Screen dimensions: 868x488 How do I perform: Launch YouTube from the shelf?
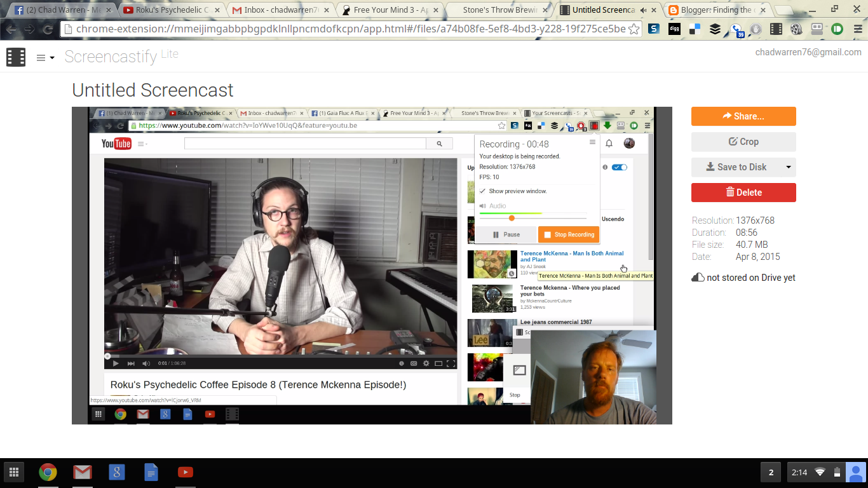click(186, 472)
